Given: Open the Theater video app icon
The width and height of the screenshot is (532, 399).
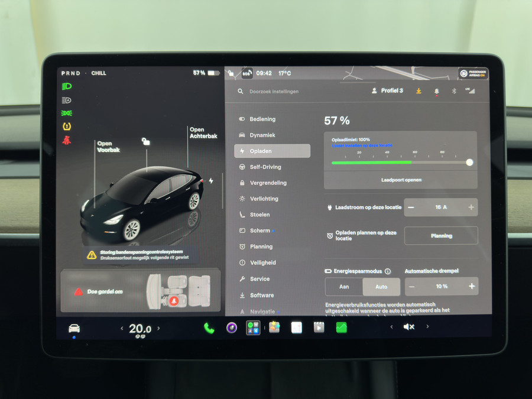Looking at the screenshot, I should (319, 327).
